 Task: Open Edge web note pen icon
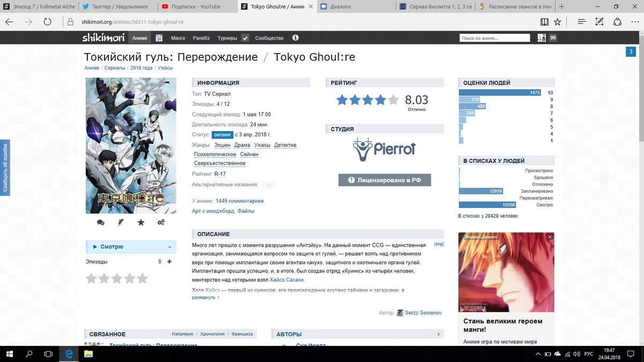coord(600,22)
